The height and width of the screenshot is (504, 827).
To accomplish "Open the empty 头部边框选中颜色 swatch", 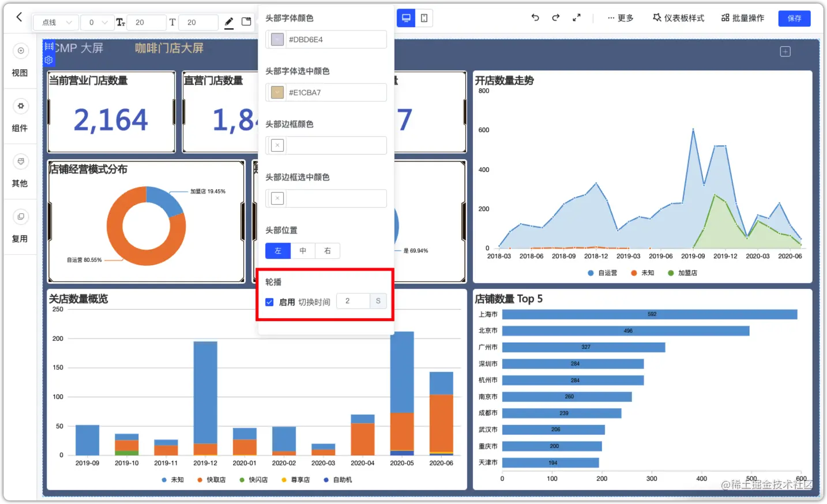I will [x=277, y=198].
